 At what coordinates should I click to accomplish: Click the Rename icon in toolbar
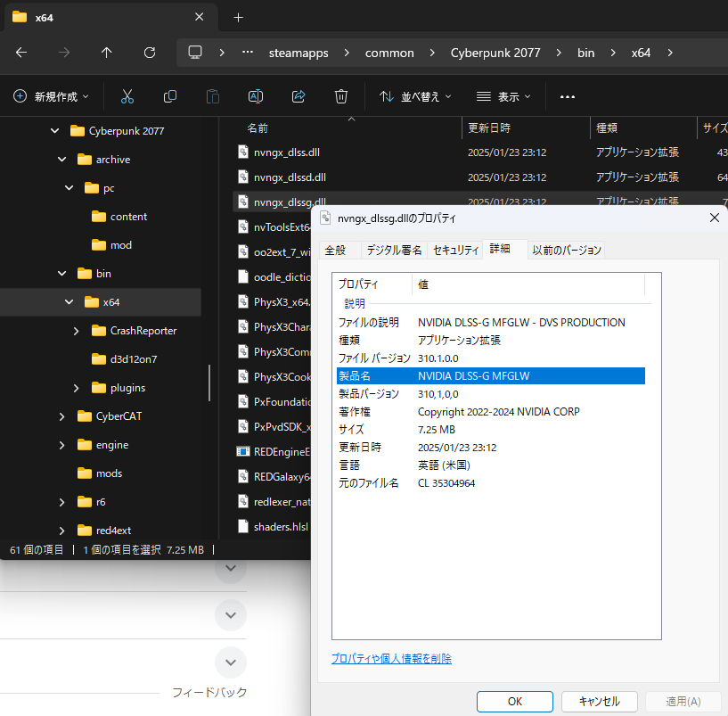point(256,96)
